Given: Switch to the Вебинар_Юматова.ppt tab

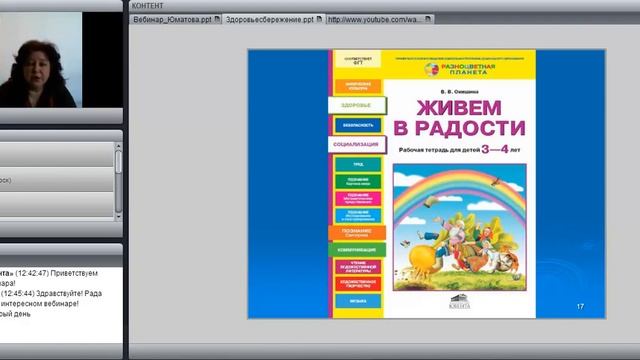Looking at the screenshot, I should click(x=176, y=19).
